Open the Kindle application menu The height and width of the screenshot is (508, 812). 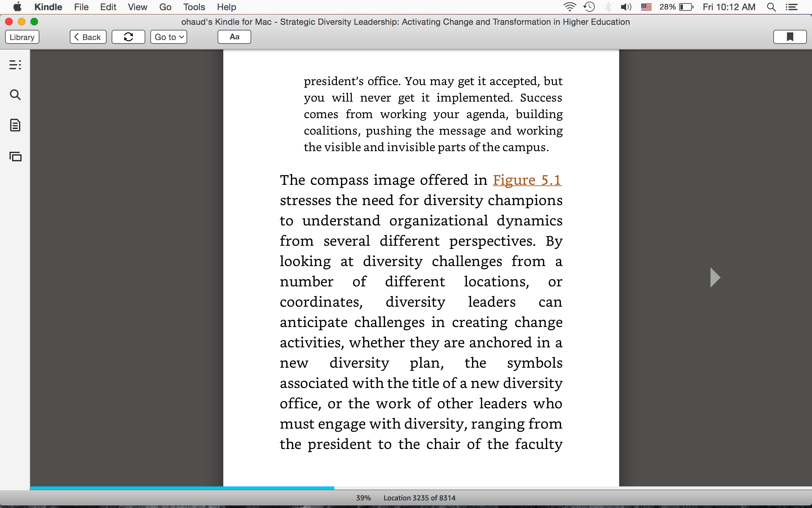48,7
